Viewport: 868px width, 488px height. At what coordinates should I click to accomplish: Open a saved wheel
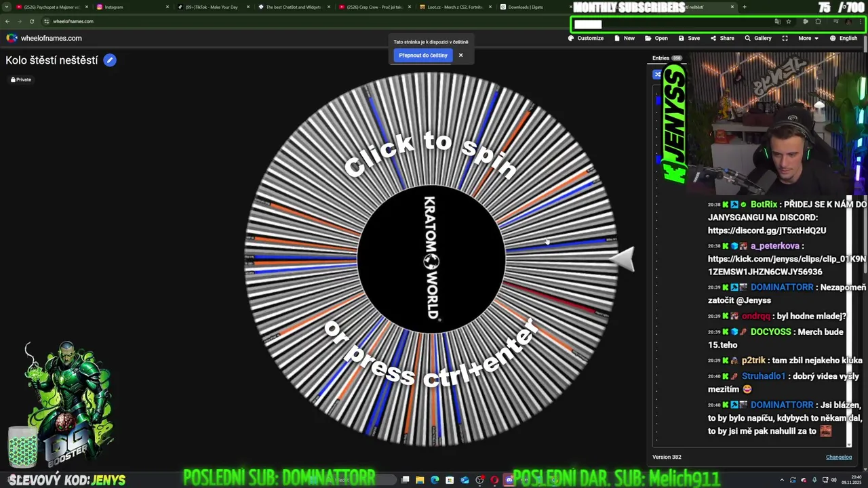pyautogui.click(x=656, y=38)
